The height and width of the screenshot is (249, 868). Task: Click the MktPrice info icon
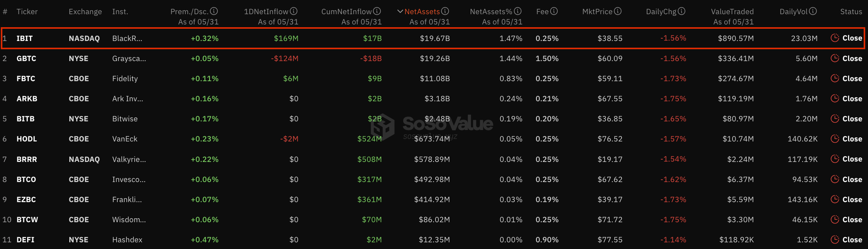[x=618, y=11]
